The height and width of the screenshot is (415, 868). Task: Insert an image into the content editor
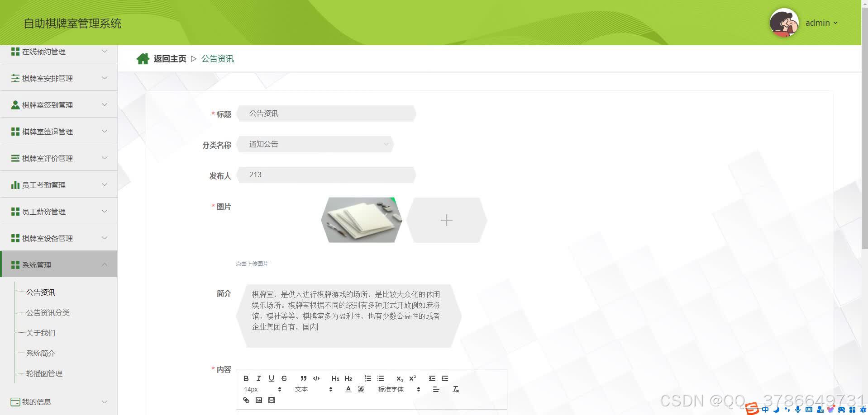pyautogui.click(x=259, y=400)
